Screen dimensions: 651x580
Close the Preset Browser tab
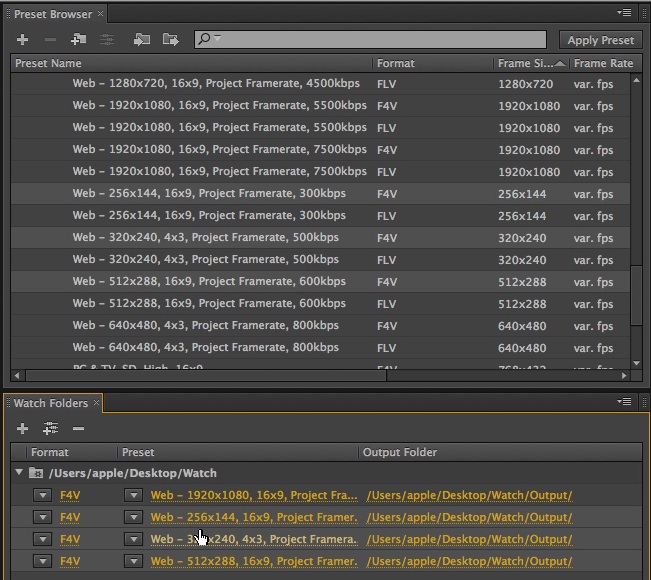[100, 14]
